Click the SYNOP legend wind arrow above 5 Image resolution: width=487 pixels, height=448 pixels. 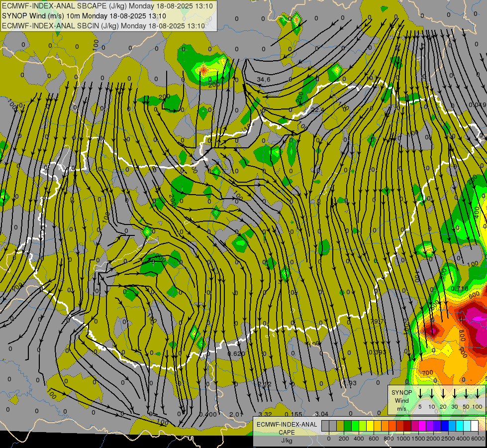click(420, 393)
